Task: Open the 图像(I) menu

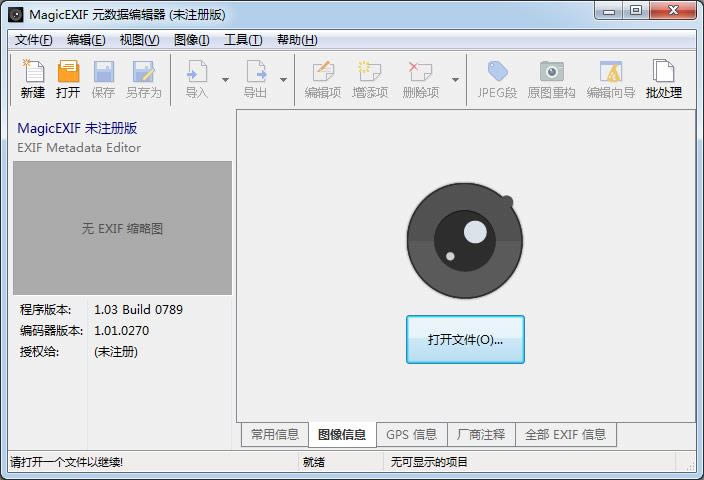Action: pyautogui.click(x=192, y=40)
